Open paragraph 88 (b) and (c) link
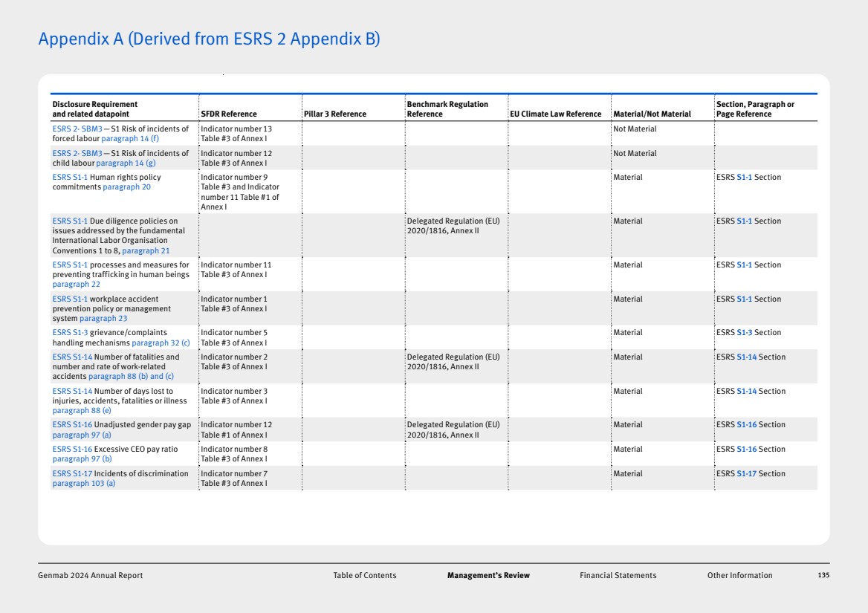This screenshot has width=868, height=613. point(131,377)
